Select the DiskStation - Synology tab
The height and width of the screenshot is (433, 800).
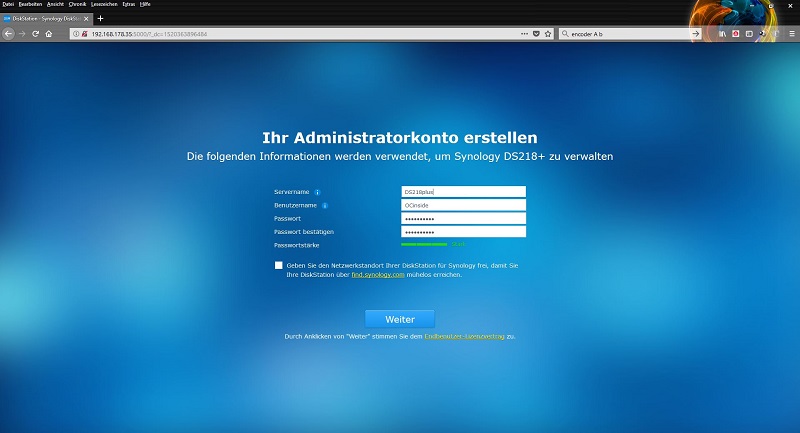coord(46,18)
